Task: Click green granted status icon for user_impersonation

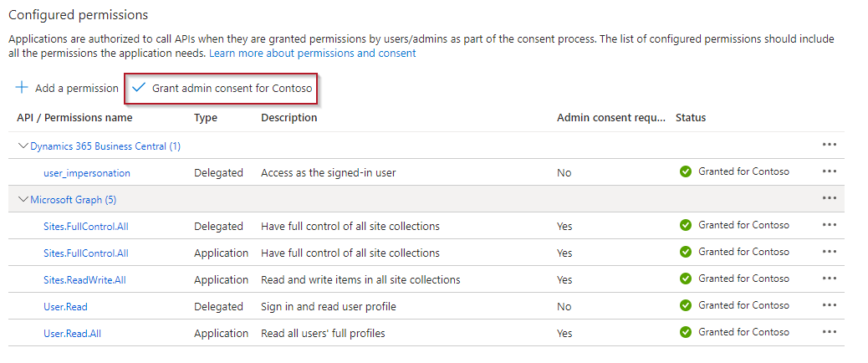Action: click(x=686, y=171)
